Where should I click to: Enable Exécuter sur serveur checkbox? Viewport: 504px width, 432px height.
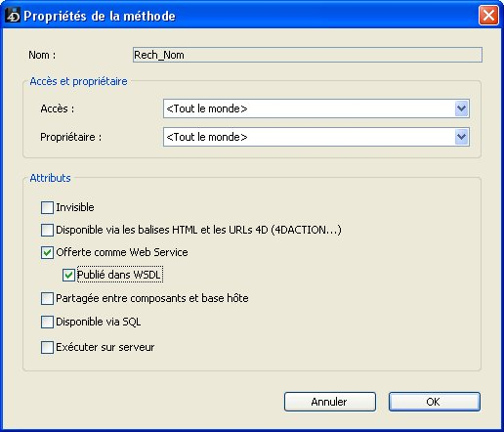click(x=47, y=347)
